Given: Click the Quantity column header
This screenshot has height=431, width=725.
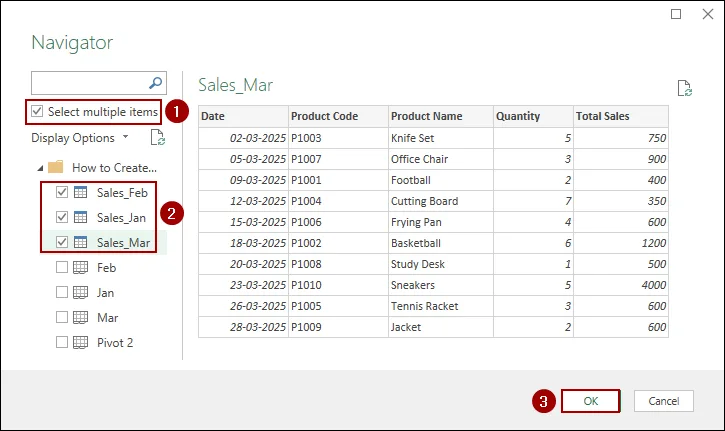Looking at the screenshot, I should click(533, 116).
